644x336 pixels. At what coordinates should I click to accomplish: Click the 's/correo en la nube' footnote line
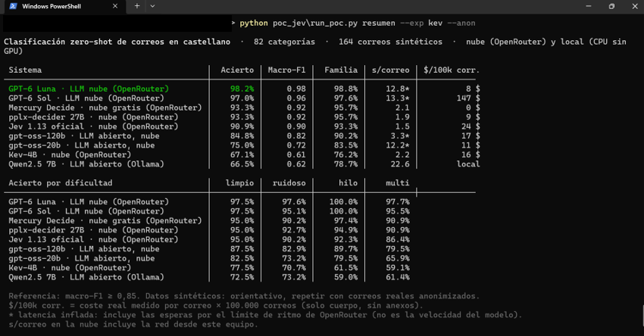tap(133, 325)
